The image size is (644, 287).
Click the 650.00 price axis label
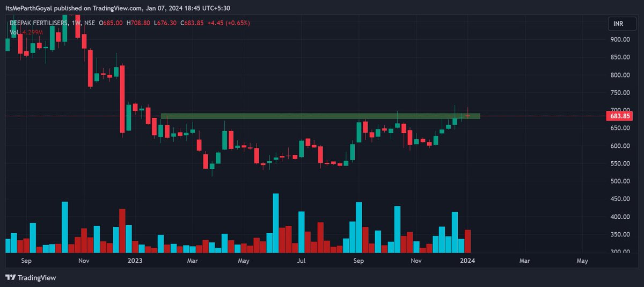click(x=620, y=128)
